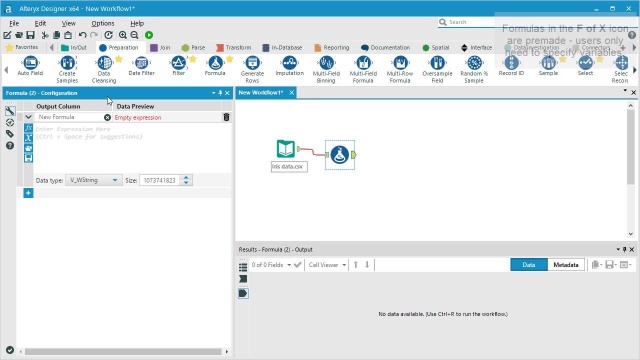The height and width of the screenshot is (360, 640).
Task: Pin the Configuration panel
Action: tap(220, 93)
